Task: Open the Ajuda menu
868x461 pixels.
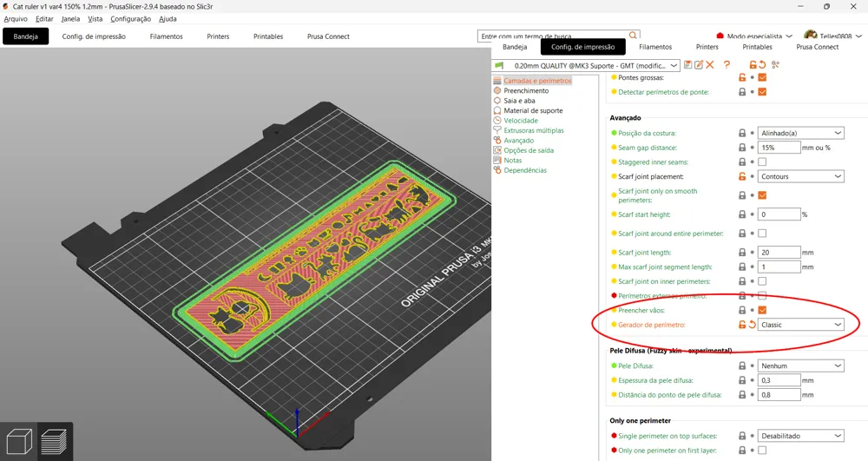Action: point(168,19)
